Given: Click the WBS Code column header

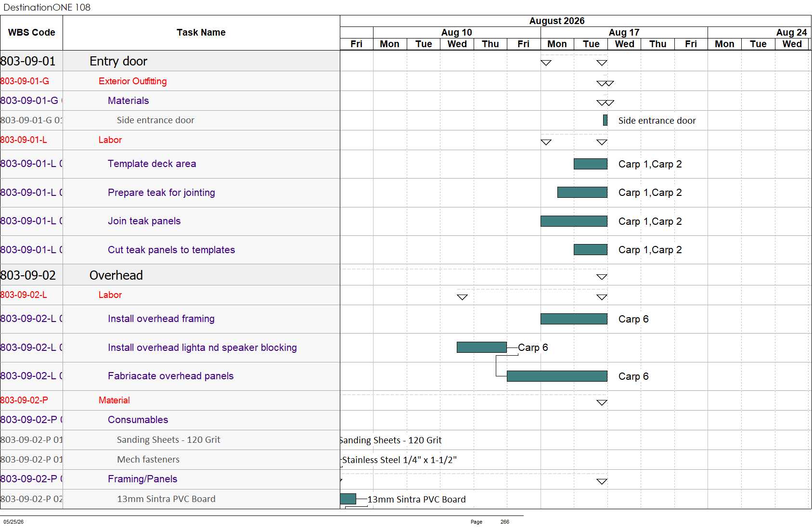Looking at the screenshot, I should click(32, 33).
